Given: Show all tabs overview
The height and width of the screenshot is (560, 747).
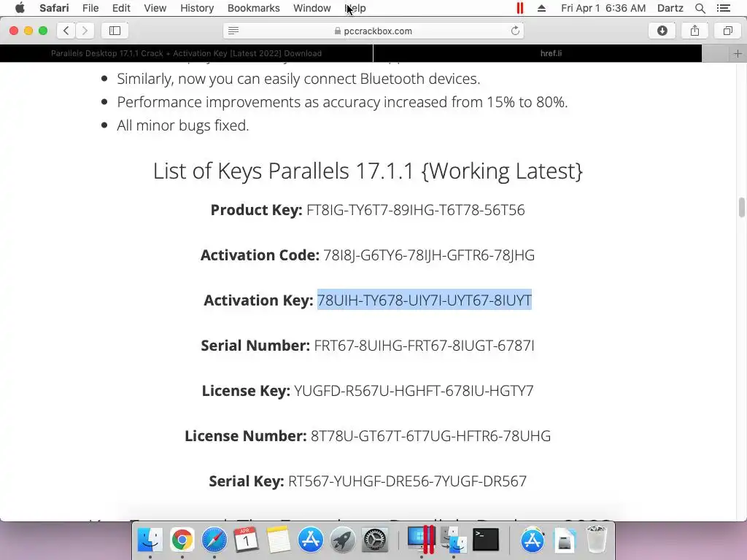Looking at the screenshot, I should [x=727, y=31].
